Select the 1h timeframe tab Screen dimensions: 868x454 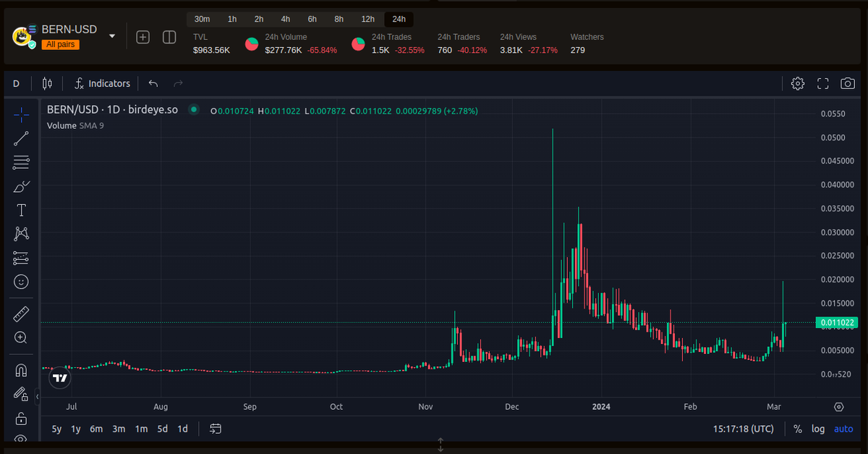pyautogui.click(x=232, y=19)
